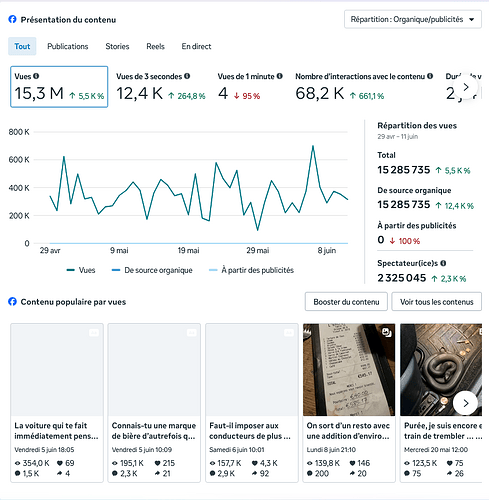The height and width of the screenshot is (500, 489).
Task: Click the Booster du contenu button
Action: pos(346,302)
